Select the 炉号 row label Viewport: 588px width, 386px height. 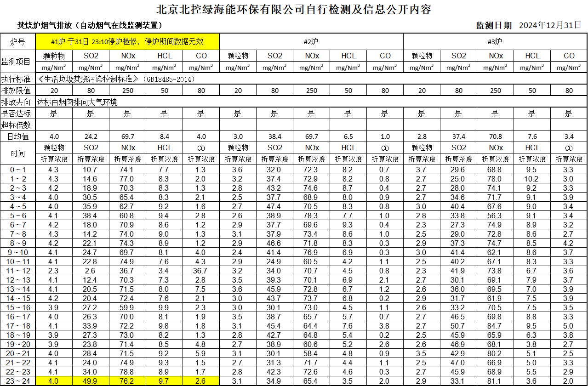tap(18, 42)
